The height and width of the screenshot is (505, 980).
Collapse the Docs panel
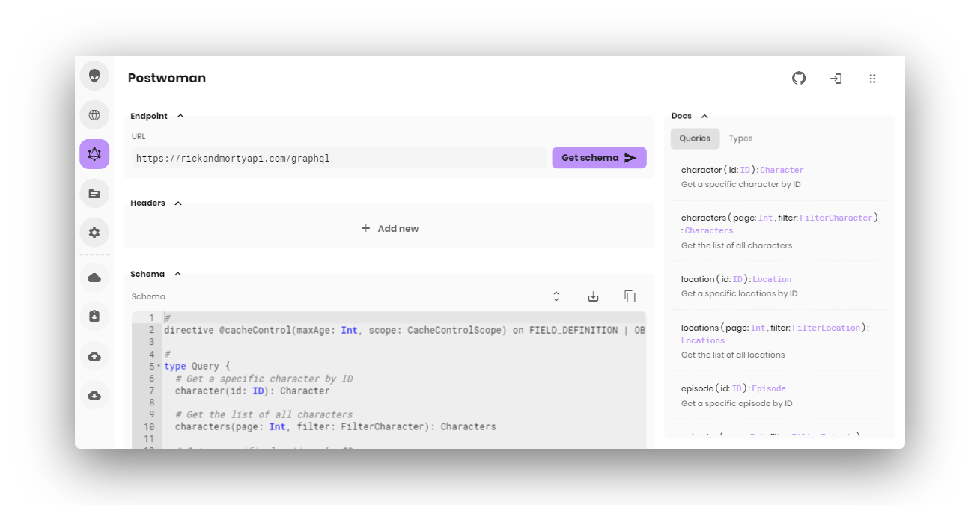(x=704, y=116)
